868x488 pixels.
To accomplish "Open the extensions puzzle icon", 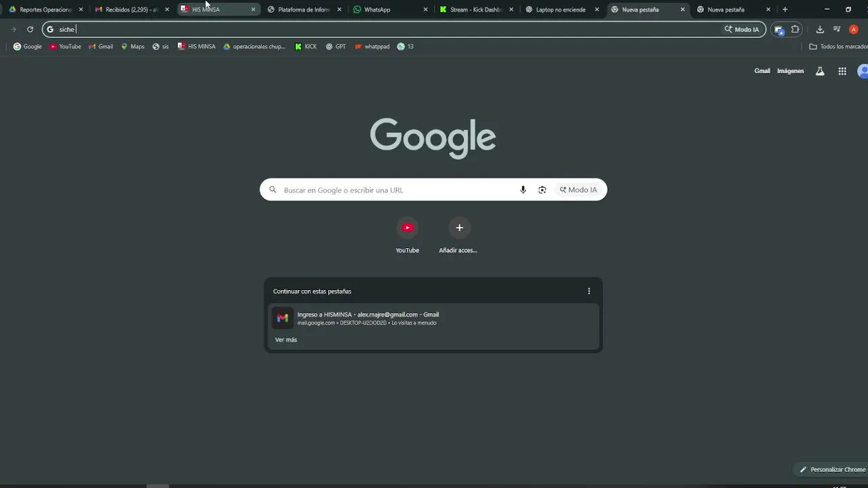I will (795, 29).
